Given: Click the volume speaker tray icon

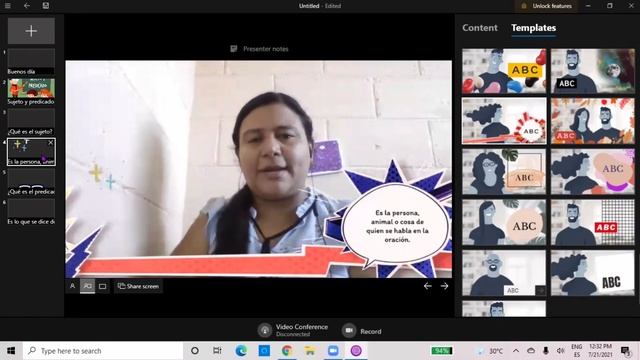Looking at the screenshot, I should point(561,351).
